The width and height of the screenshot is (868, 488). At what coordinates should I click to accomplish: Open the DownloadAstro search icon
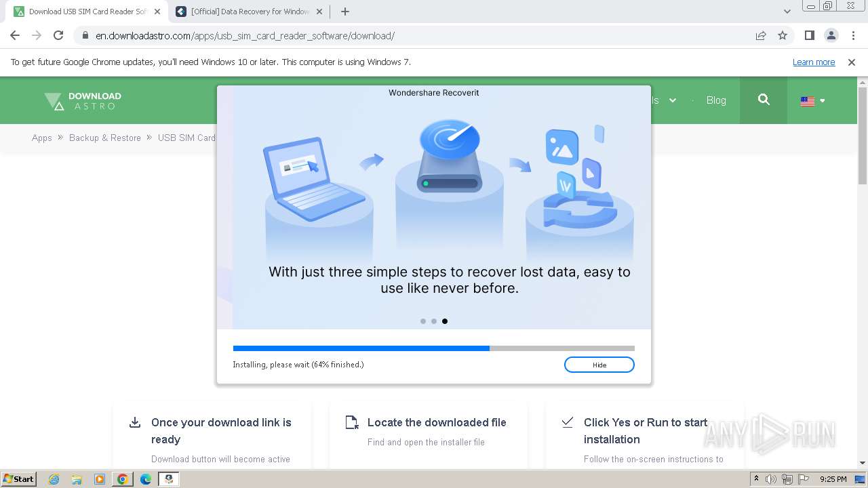(764, 100)
